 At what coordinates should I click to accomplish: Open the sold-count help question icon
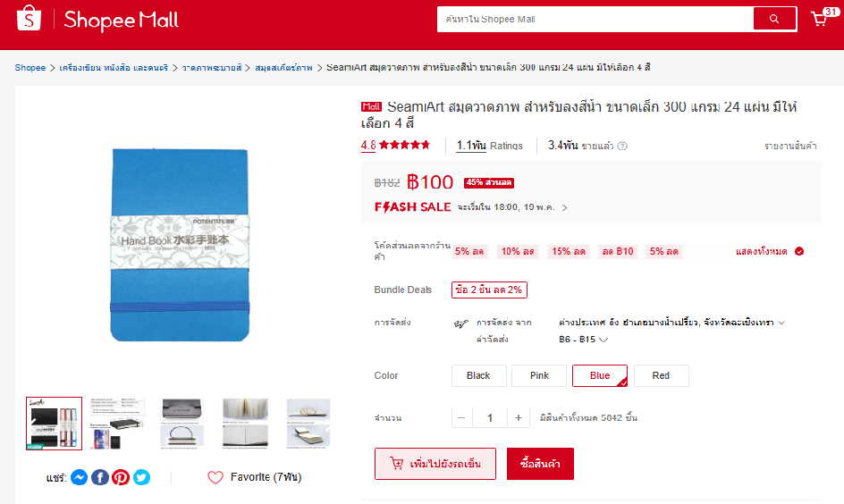pyautogui.click(x=622, y=146)
